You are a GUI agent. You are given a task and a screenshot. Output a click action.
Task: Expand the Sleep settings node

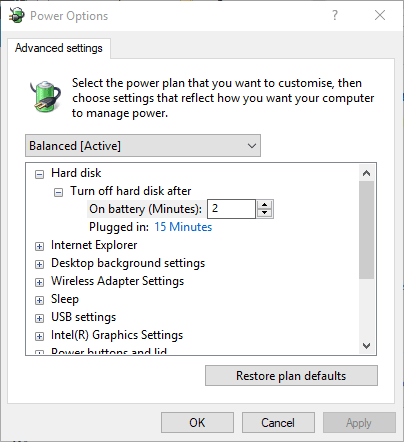pyautogui.click(x=39, y=300)
